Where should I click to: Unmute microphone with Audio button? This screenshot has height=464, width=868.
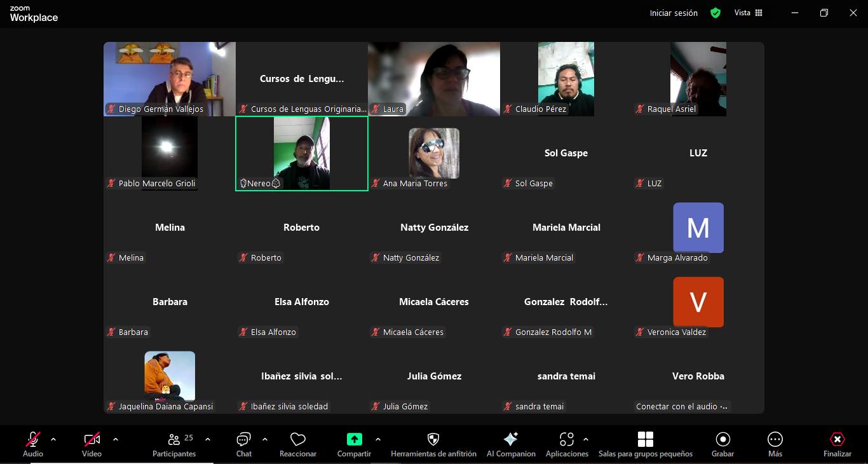[33, 444]
